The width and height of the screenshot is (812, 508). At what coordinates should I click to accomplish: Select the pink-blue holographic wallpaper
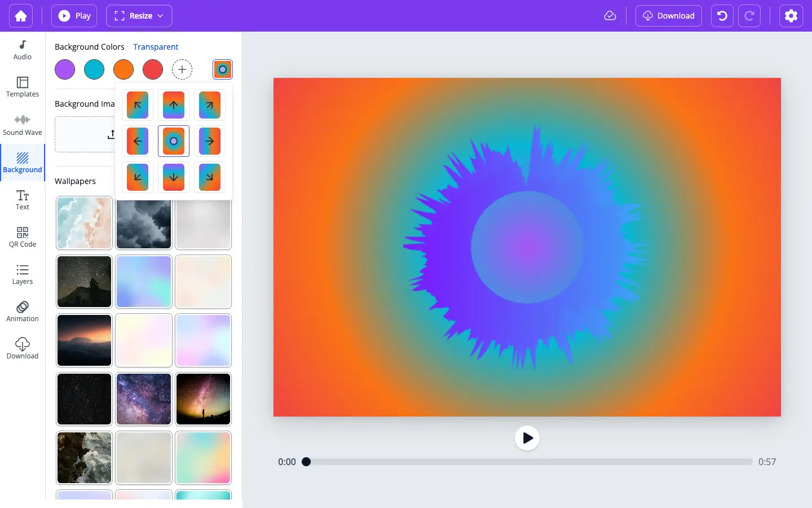pyautogui.click(x=204, y=340)
